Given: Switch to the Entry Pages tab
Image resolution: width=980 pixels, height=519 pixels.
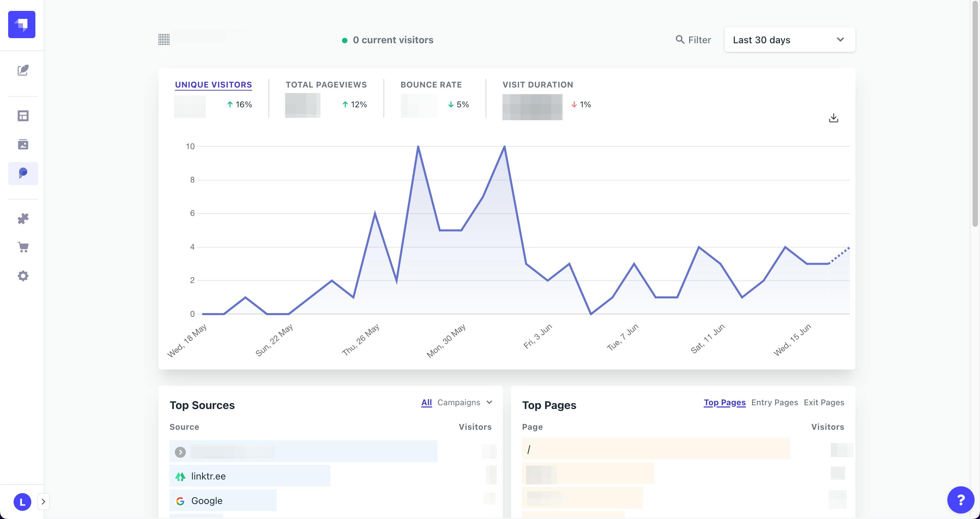Looking at the screenshot, I should coord(774,402).
